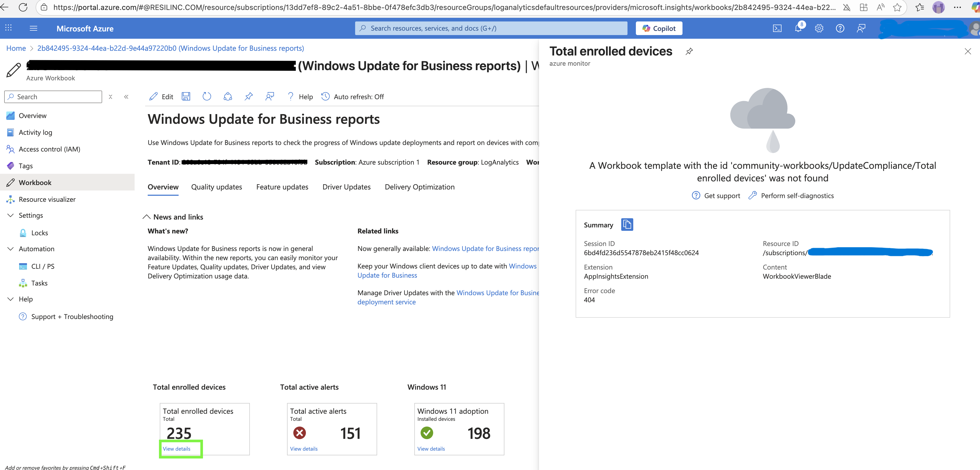Pin the Total enrolled devices panel
Screen dimensions: 980x470
689,51
